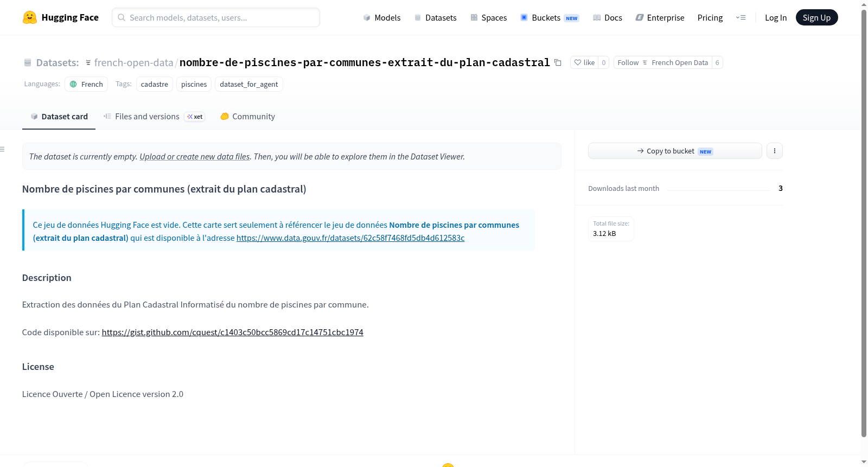
Task: Select the French language tag
Action: [x=86, y=84]
